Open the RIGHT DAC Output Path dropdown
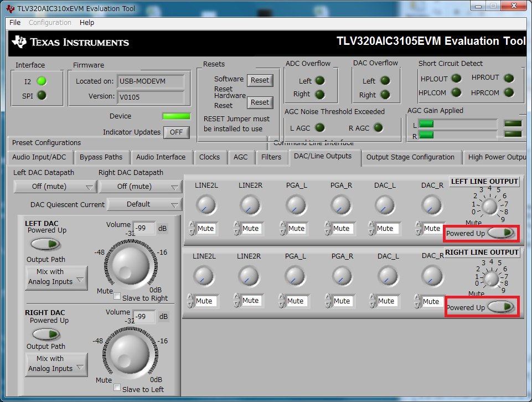This screenshot has height=402, width=532. coord(56,364)
